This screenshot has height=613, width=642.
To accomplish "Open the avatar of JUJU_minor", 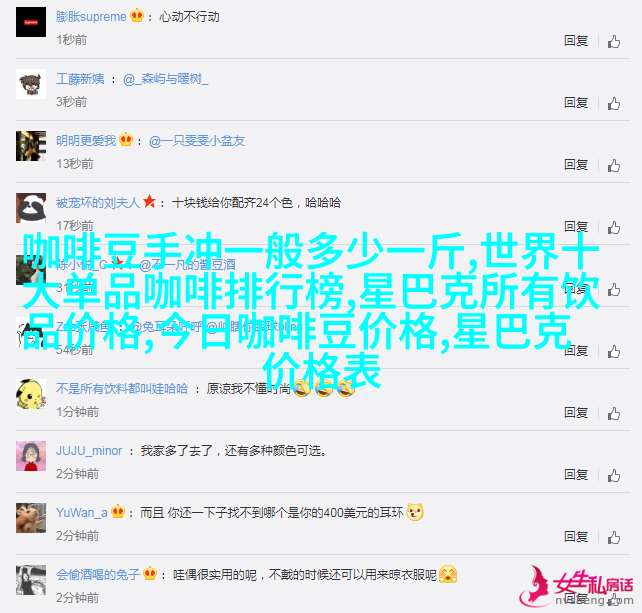I will point(31,456).
